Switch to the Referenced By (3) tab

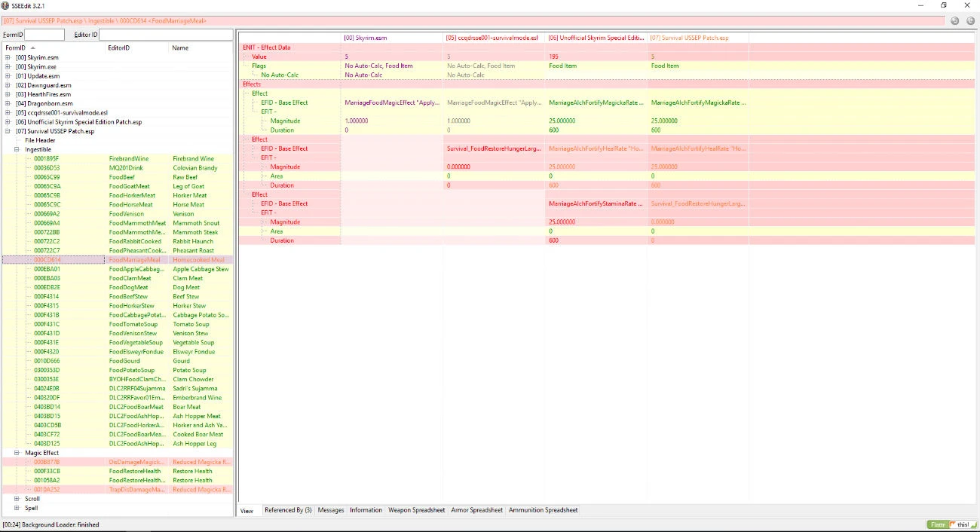click(x=287, y=510)
